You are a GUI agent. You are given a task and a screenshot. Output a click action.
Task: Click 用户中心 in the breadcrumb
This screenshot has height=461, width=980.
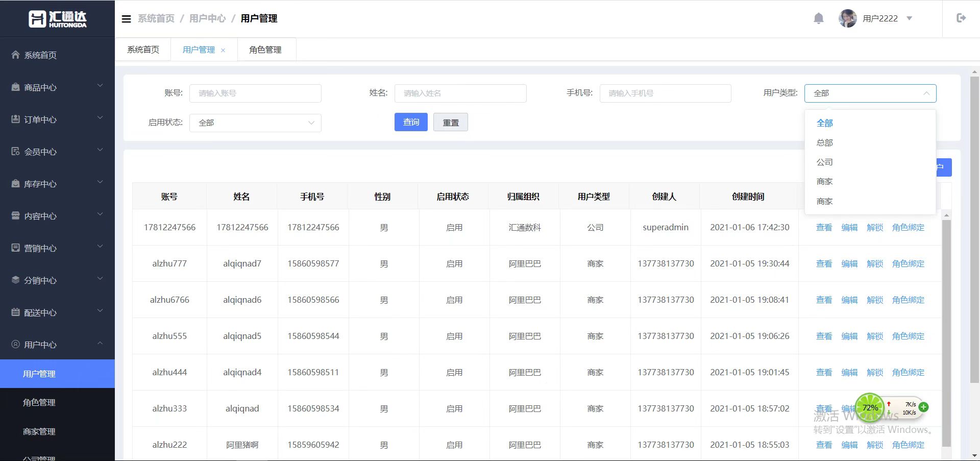(x=207, y=18)
